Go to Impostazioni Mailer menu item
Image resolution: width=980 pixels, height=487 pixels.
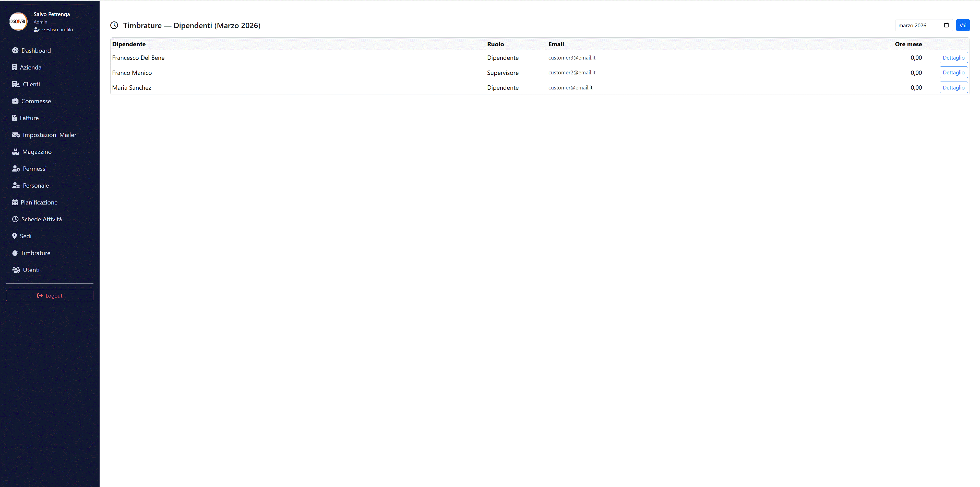pyautogui.click(x=50, y=135)
